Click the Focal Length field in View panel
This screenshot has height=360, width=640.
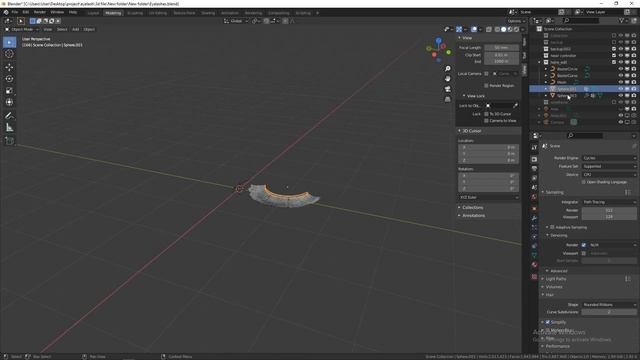point(501,48)
